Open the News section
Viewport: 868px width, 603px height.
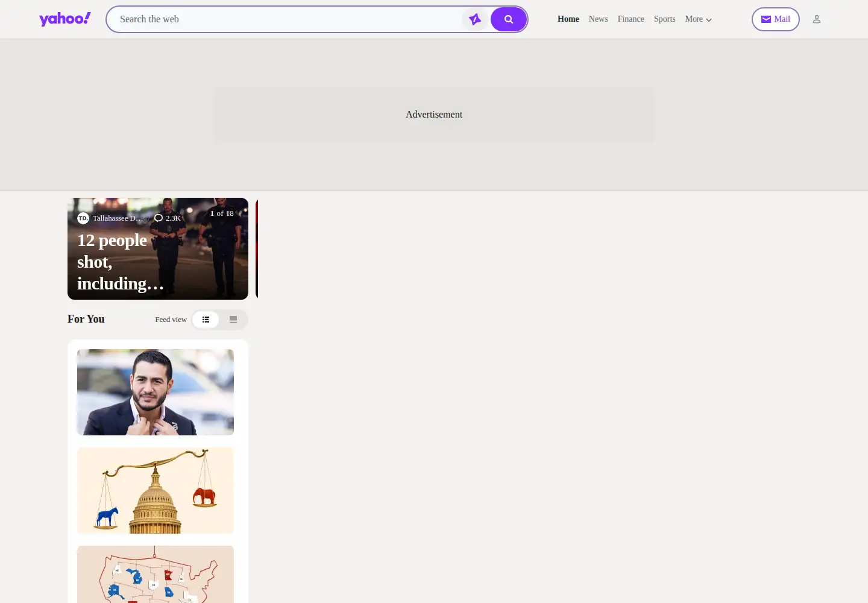(x=598, y=19)
